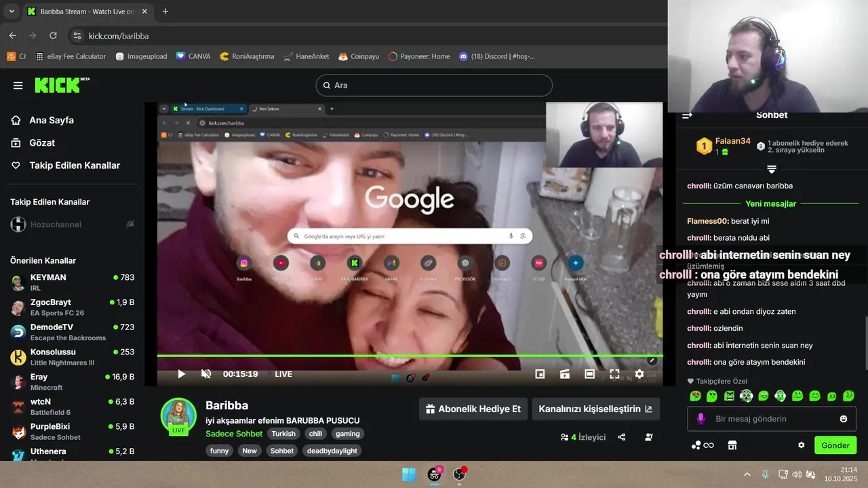Open the tab search dropdown arrow
868x488 pixels.
(12, 12)
